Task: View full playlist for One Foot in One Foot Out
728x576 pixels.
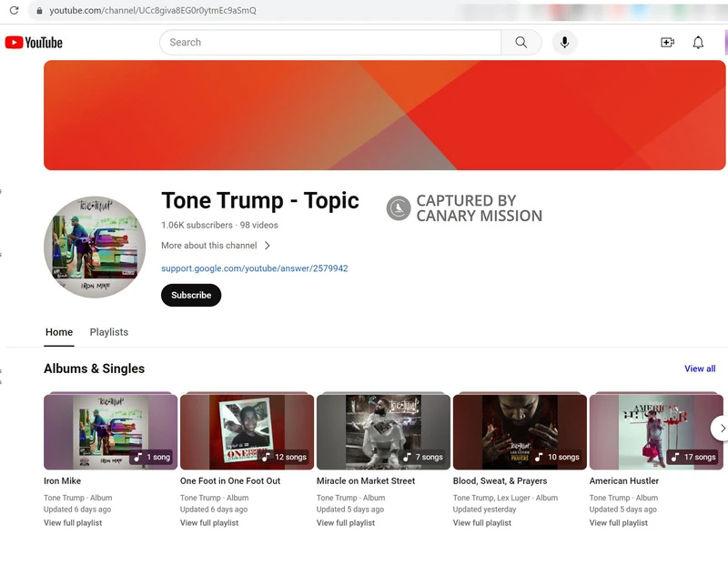Action: point(209,522)
